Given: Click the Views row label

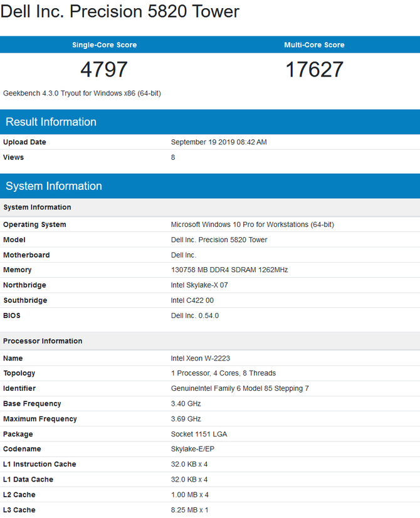Looking at the screenshot, I should [14, 157].
